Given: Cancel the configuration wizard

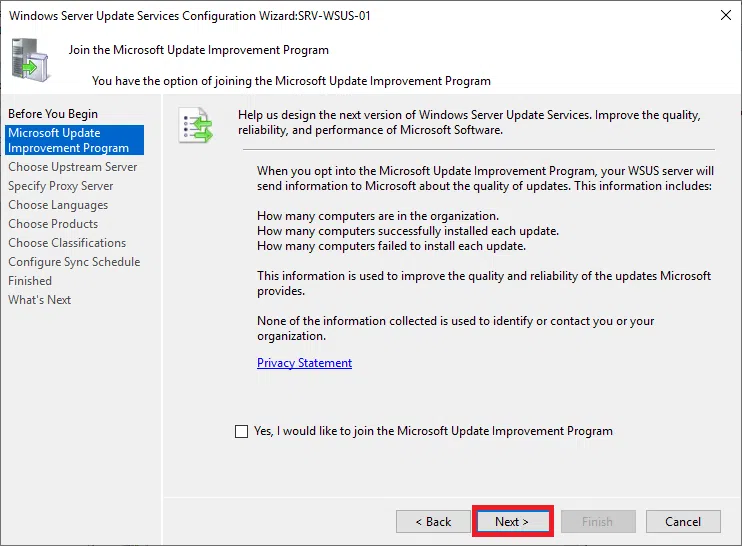Looking at the screenshot, I should click(x=683, y=521).
